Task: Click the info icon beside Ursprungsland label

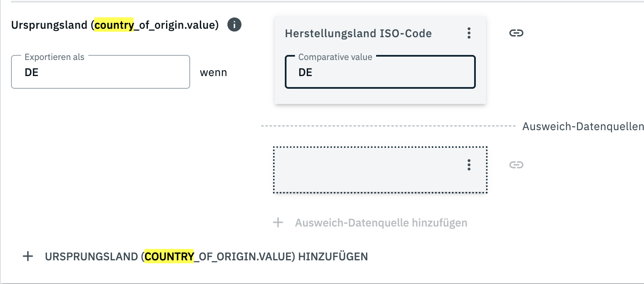Action: point(234,25)
